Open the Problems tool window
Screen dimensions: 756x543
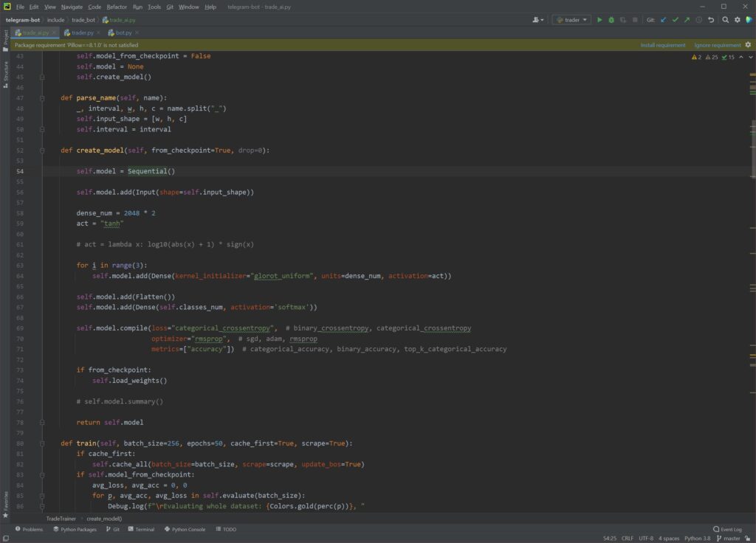point(29,529)
